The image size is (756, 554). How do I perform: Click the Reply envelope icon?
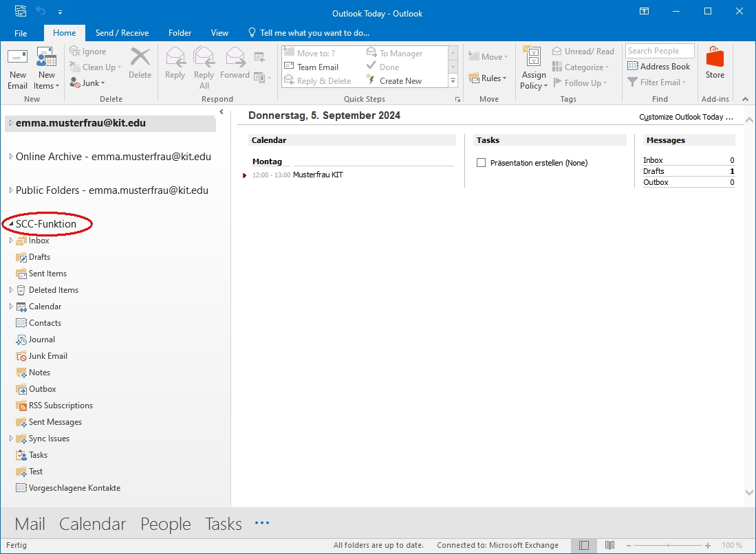point(175,57)
